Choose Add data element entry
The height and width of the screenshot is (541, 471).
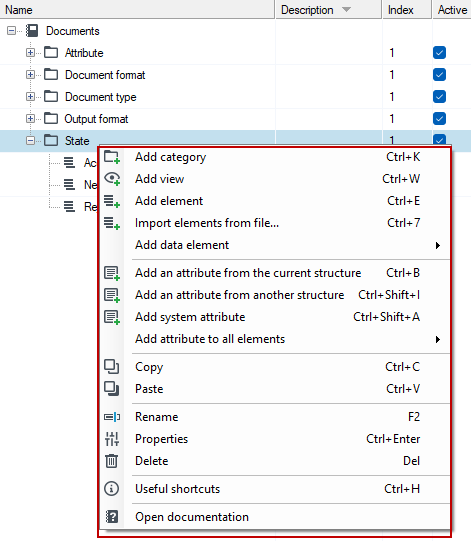pos(275,245)
